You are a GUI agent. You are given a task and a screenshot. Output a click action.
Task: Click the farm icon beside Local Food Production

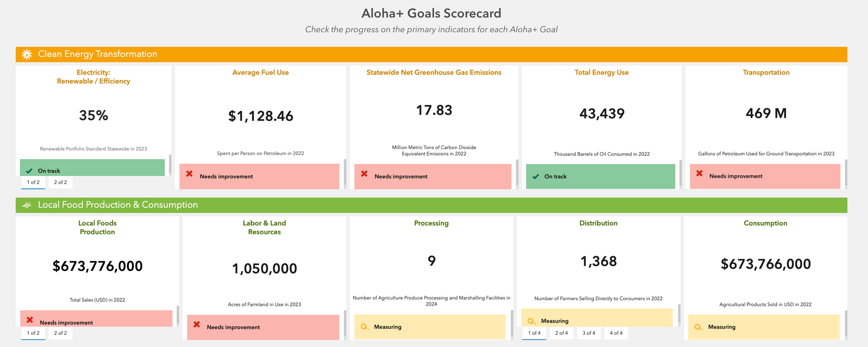pos(27,205)
